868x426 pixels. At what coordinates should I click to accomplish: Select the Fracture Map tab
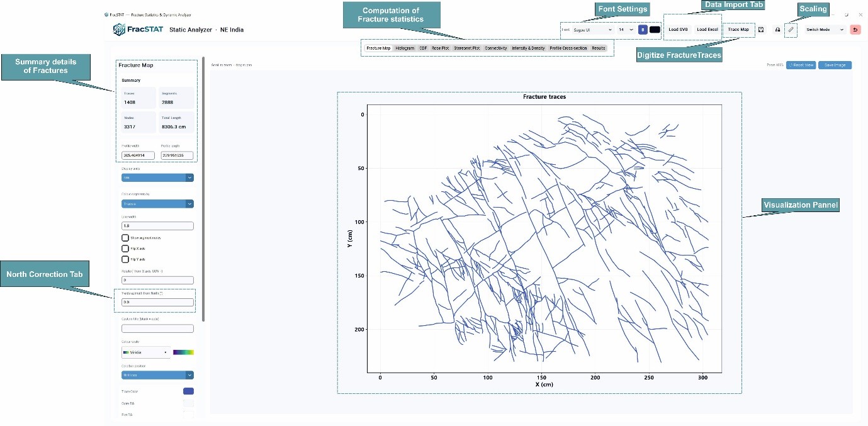pos(378,48)
